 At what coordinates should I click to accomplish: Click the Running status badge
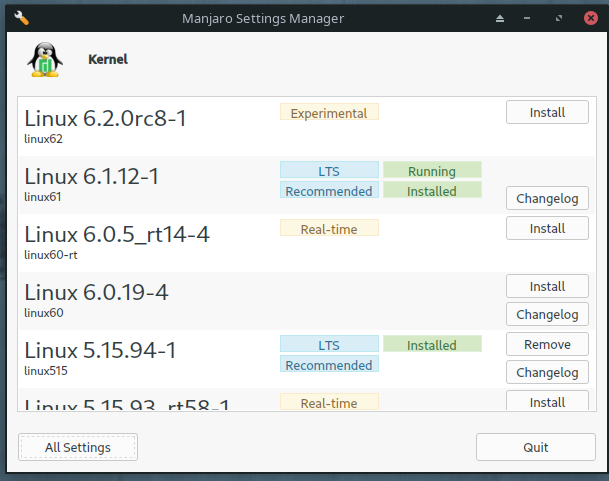[432, 171]
